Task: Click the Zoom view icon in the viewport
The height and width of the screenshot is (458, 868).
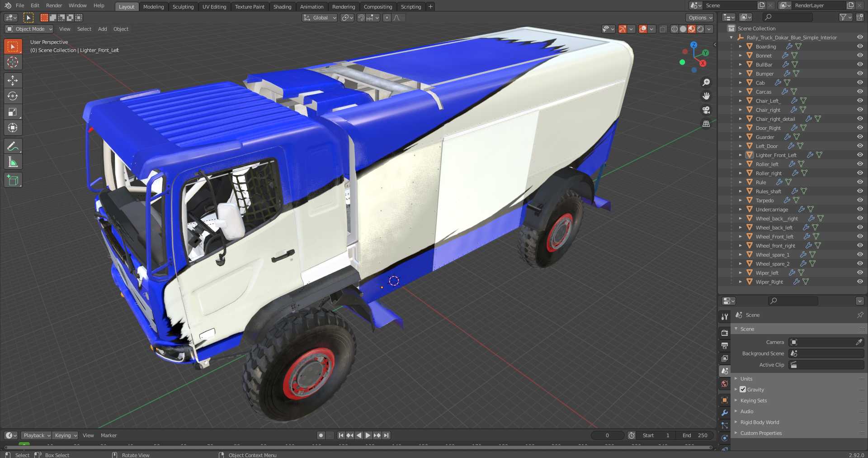Action: coord(706,82)
